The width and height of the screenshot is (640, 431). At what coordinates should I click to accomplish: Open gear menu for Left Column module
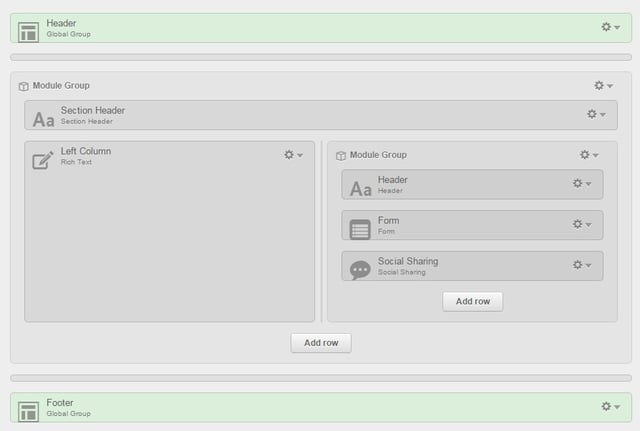tap(293, 155)
